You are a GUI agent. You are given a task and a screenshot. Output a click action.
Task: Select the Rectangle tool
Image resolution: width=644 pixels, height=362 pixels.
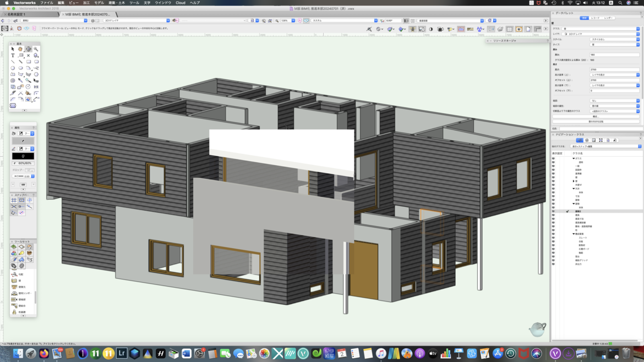28,62
